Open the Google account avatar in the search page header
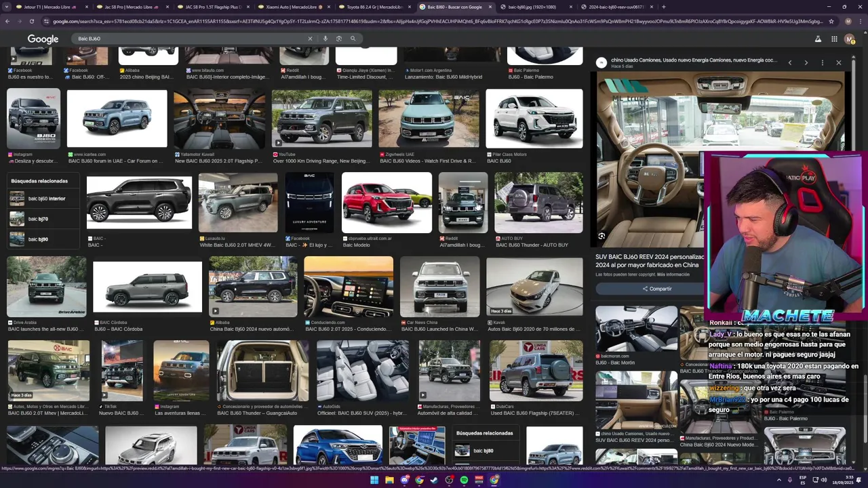868x488 pixels. click(850, 39)
